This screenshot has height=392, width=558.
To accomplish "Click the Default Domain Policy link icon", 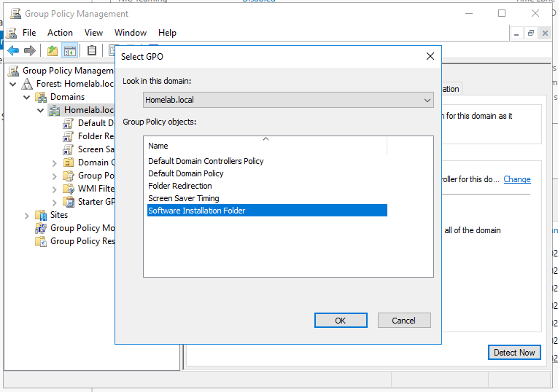I will [68, 123].
